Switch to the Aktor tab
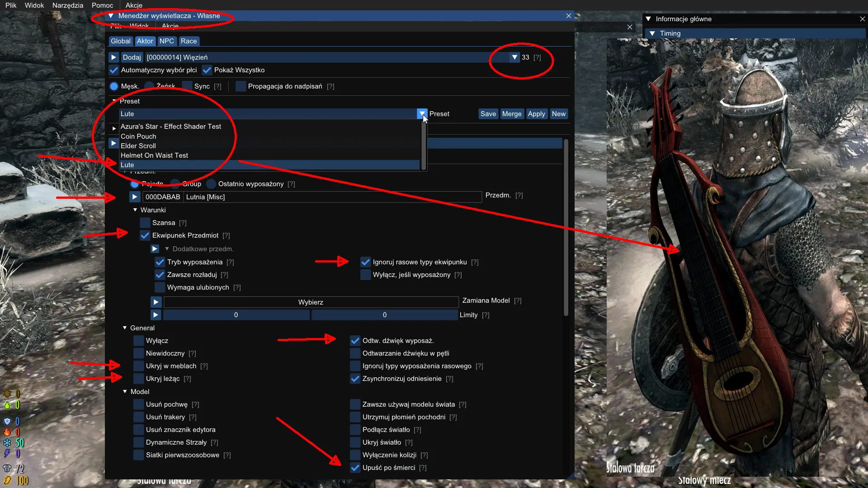This screenshot has width=868, height=488. point(145,41)
